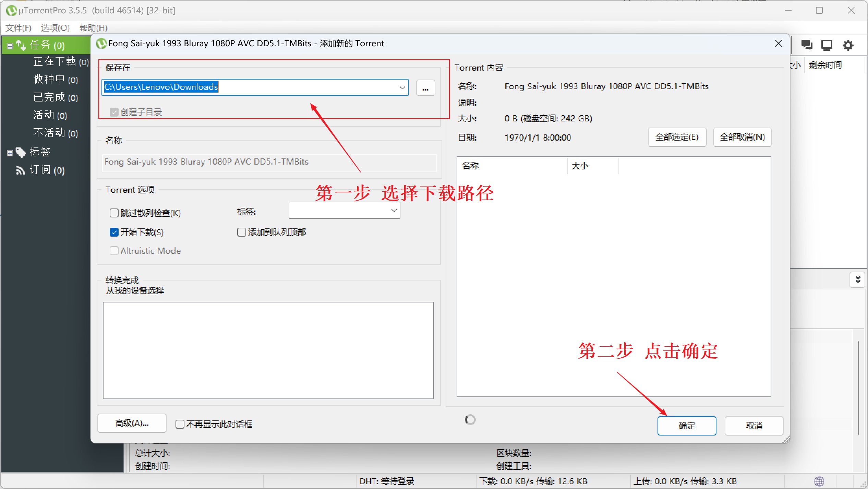Click the uTorrentPro logo in main title bar
This screenshot has width=868, height=489.
12,11
